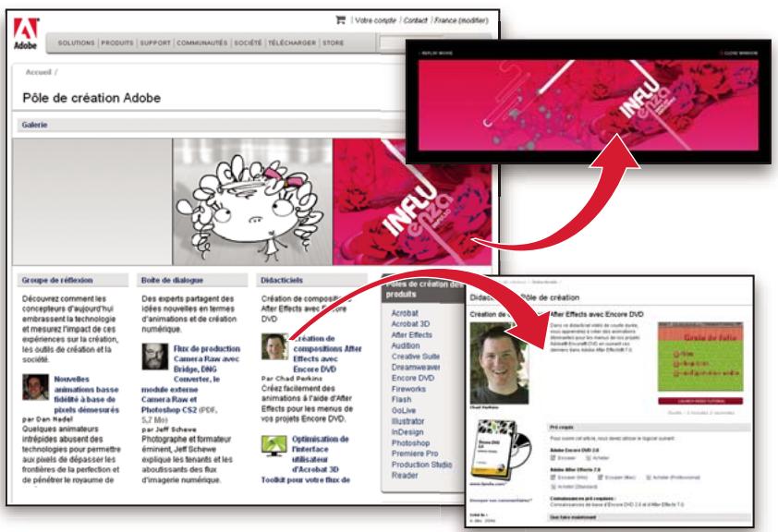The height and width of the screenshot is (532, 778).
Task: Select Acrobat in product list
Action: coord(405,313)
